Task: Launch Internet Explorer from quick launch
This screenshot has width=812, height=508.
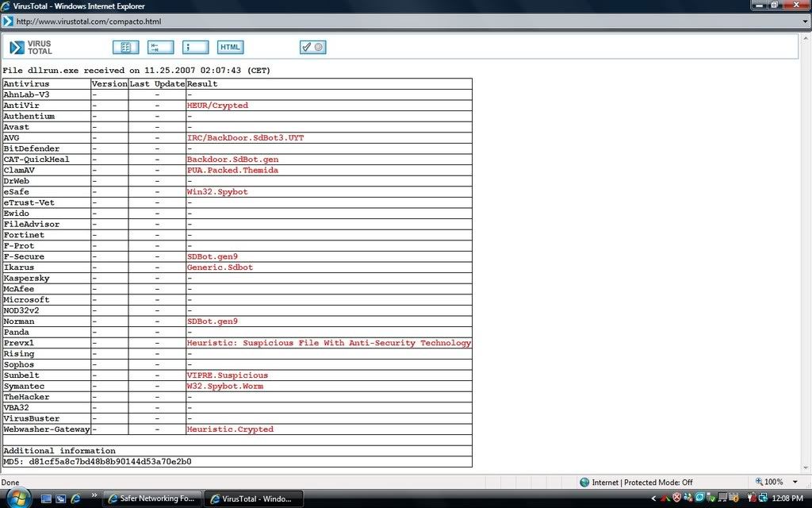Action: pos(75,498)
